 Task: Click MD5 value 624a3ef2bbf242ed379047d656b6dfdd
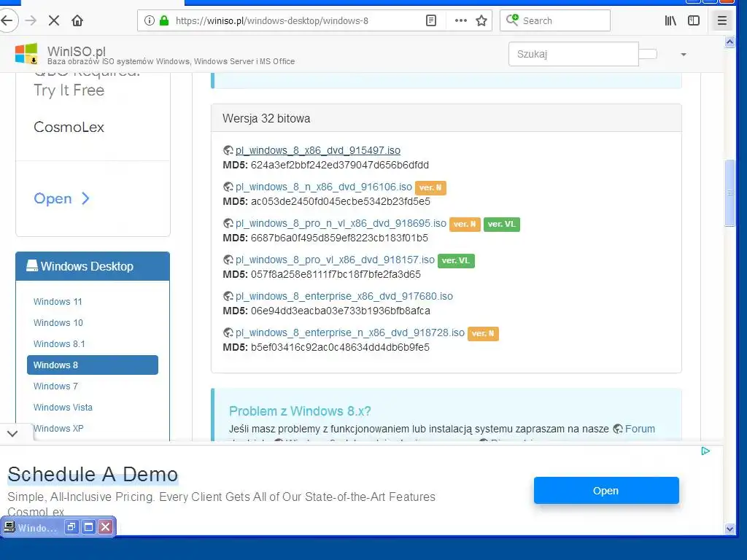coord(340,165)
